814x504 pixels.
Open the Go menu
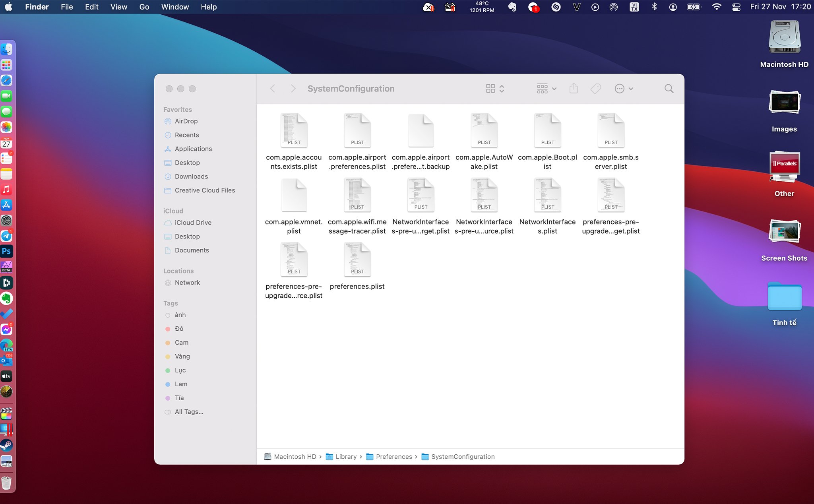click(x=144, y=7)
